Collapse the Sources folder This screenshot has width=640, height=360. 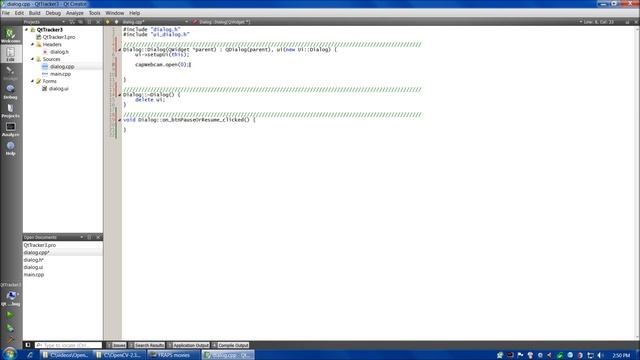[33, 59]
